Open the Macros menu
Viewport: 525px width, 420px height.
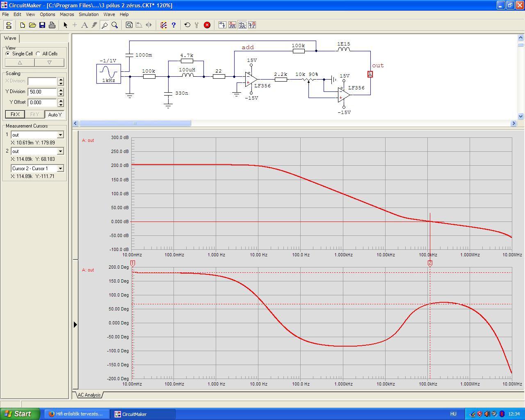tap(67, 14)
